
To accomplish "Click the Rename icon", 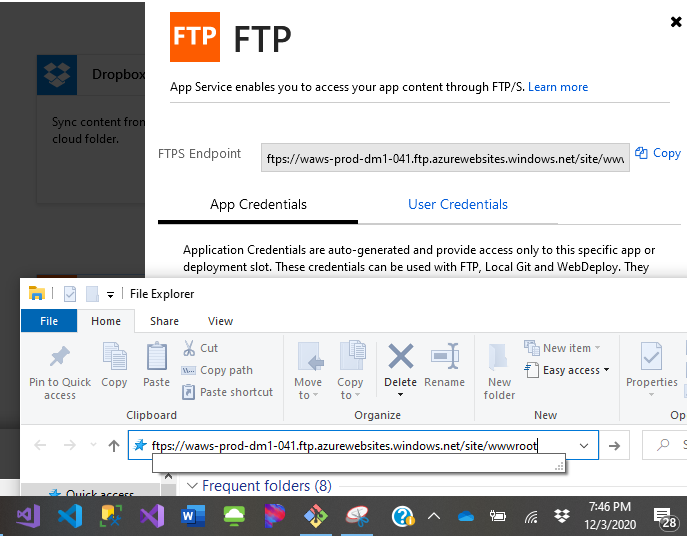I will tap(445, 356).
